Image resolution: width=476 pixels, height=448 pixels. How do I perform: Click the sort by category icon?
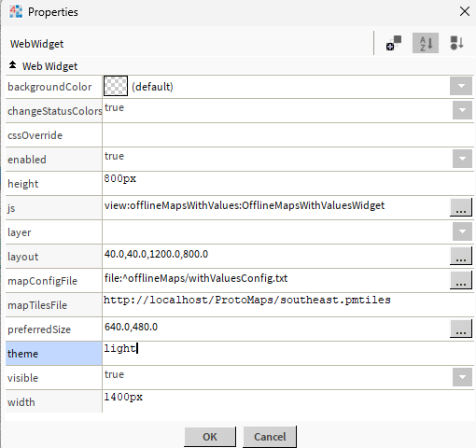click(x=456, y=43)
